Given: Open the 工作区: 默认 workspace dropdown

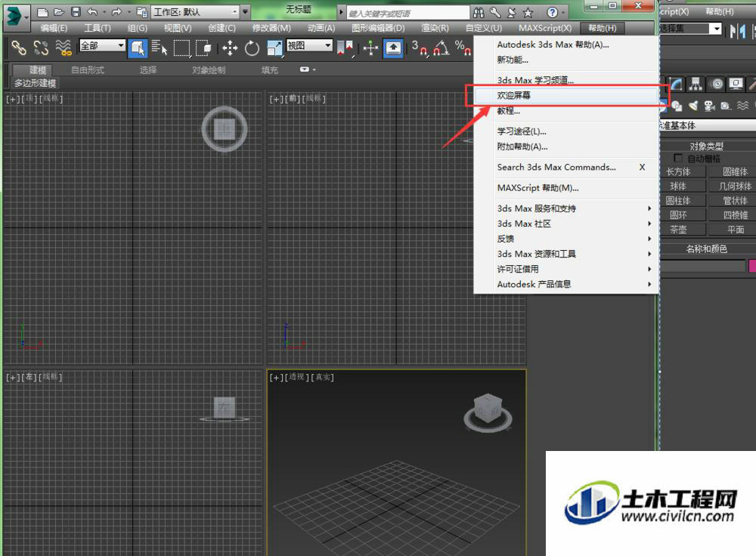Looking at the screenshot, I should (x=195, y=11).
